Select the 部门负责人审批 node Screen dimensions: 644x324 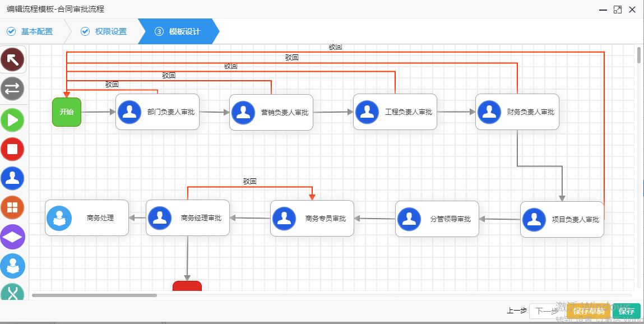[x=157, y=112]
